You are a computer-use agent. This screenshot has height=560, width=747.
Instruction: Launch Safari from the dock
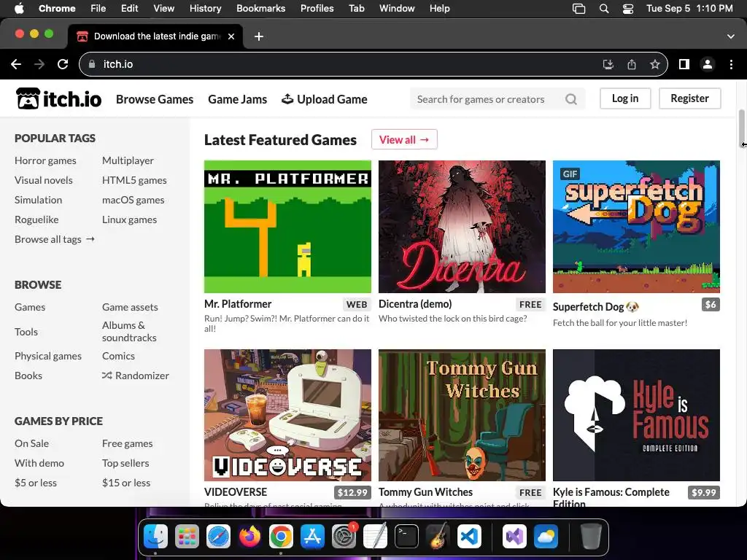point(218,537)
